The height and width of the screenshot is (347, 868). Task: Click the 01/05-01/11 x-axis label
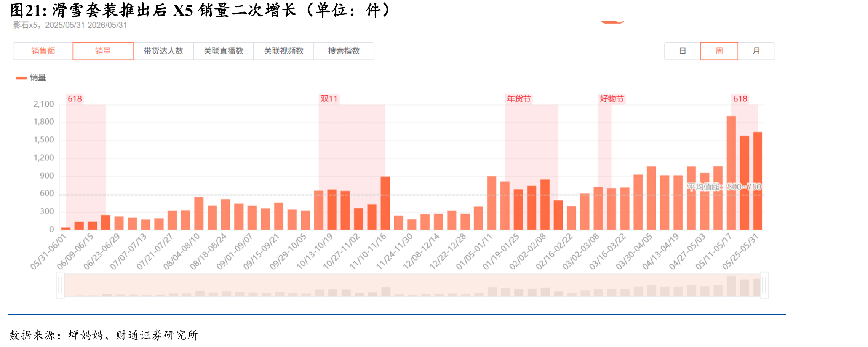tap(475, 252)
